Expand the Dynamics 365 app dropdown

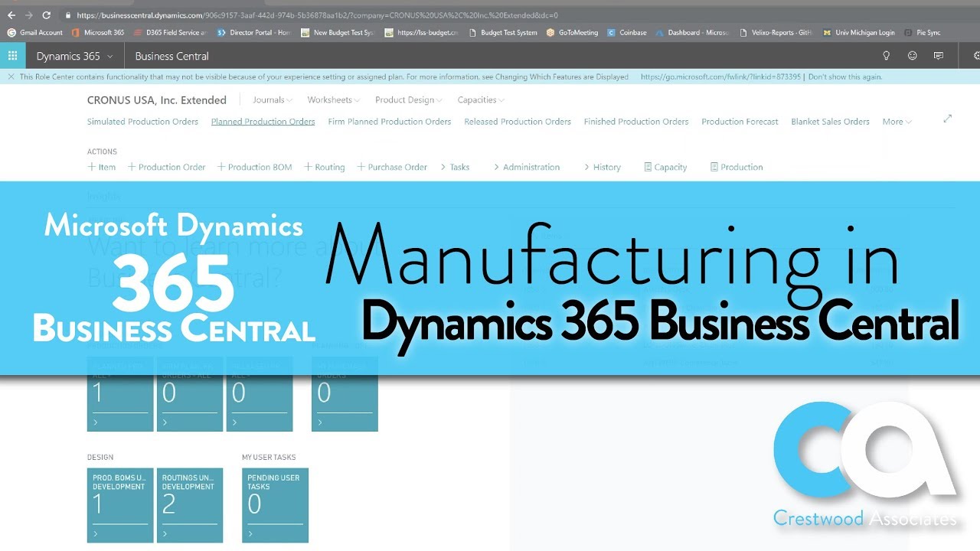[74, 56]
